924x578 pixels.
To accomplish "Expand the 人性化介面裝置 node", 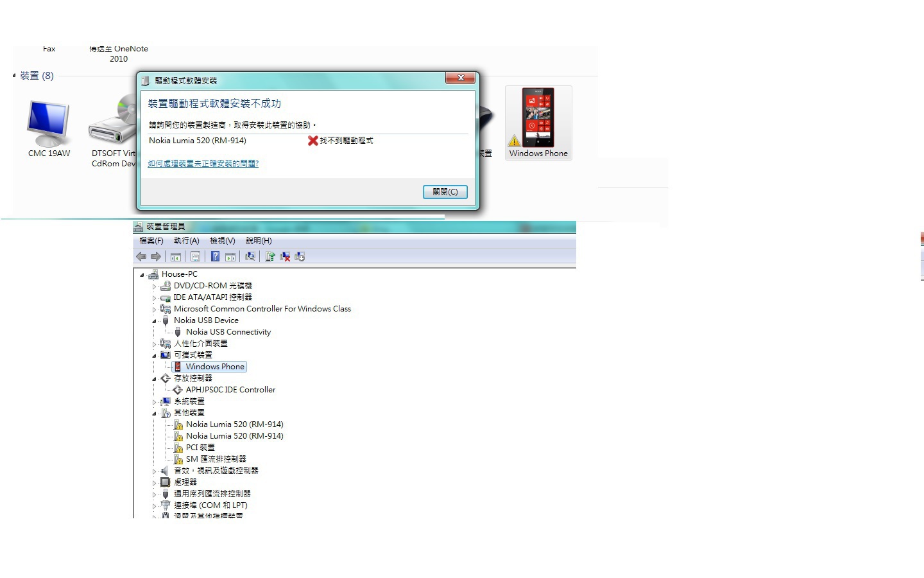I will [x=154, y=344].
